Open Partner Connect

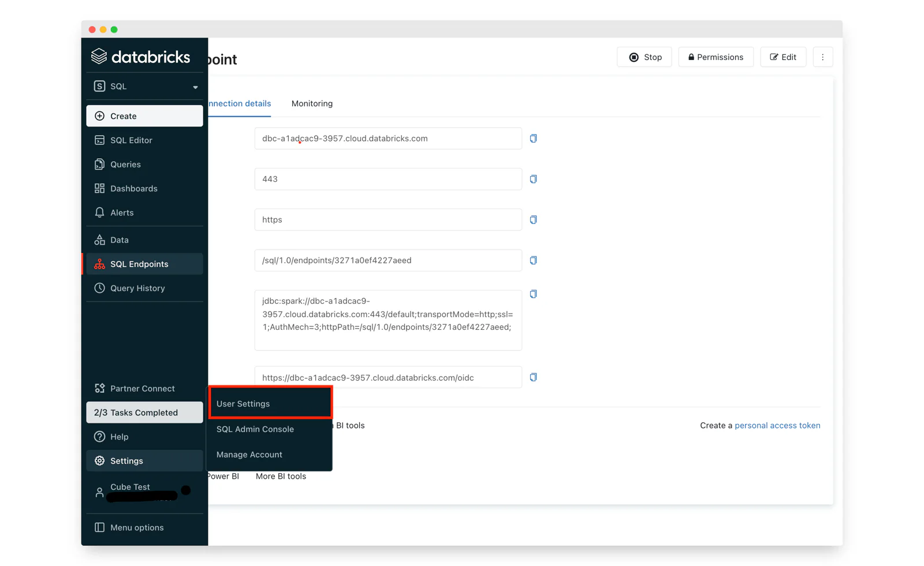tap(144, 389)
